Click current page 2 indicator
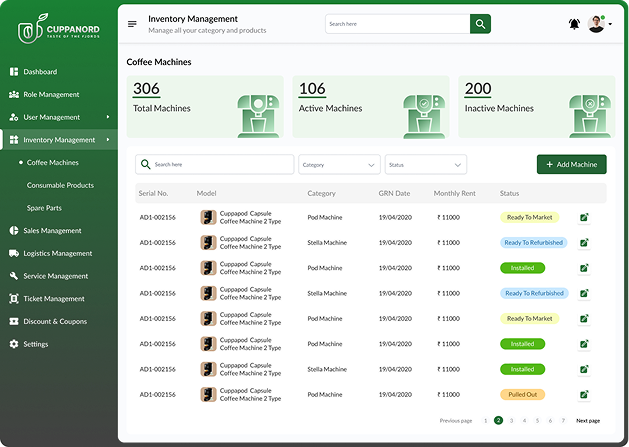The width and height of the screenshot is (629, 447). pos(498,421)
